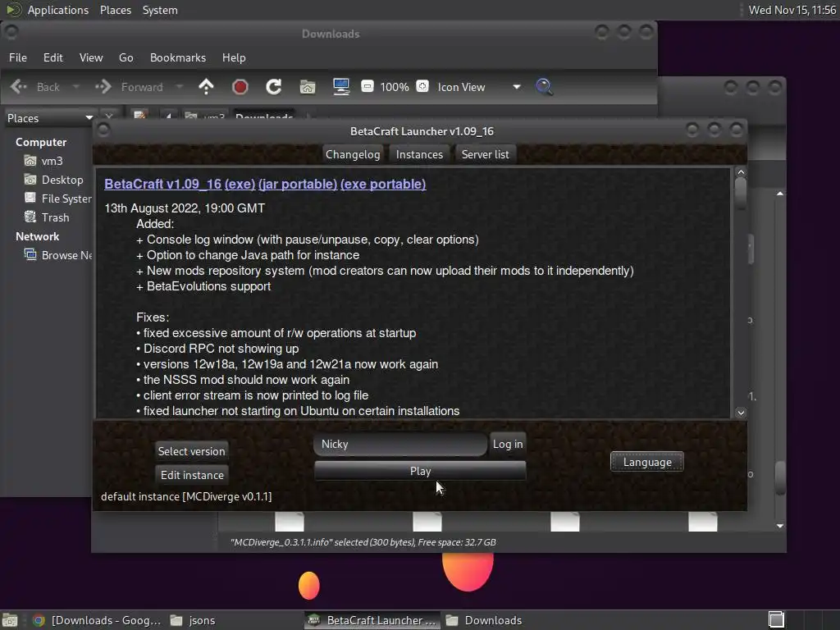840x630 pixels.
Task: Click the (jar portable) link
Action: [298, 184]
